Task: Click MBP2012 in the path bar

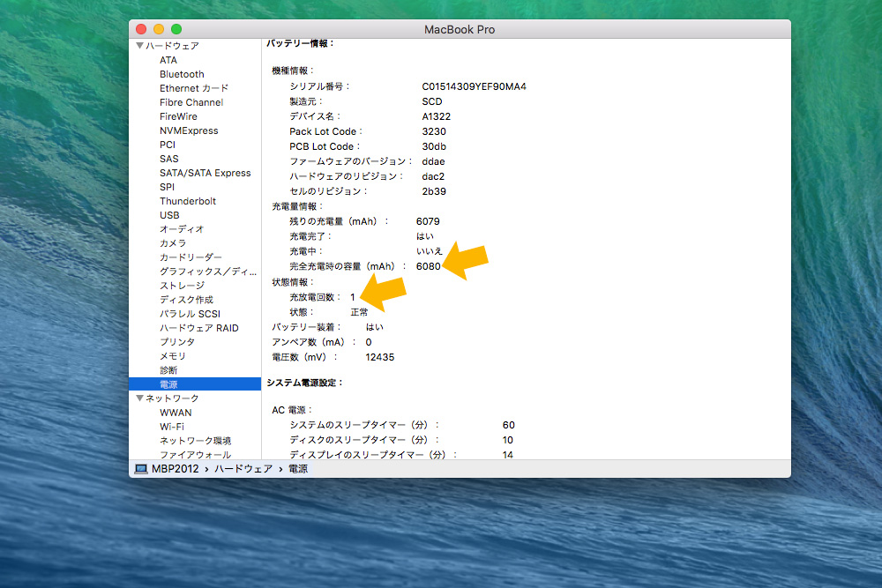Action: coord(175,469)
